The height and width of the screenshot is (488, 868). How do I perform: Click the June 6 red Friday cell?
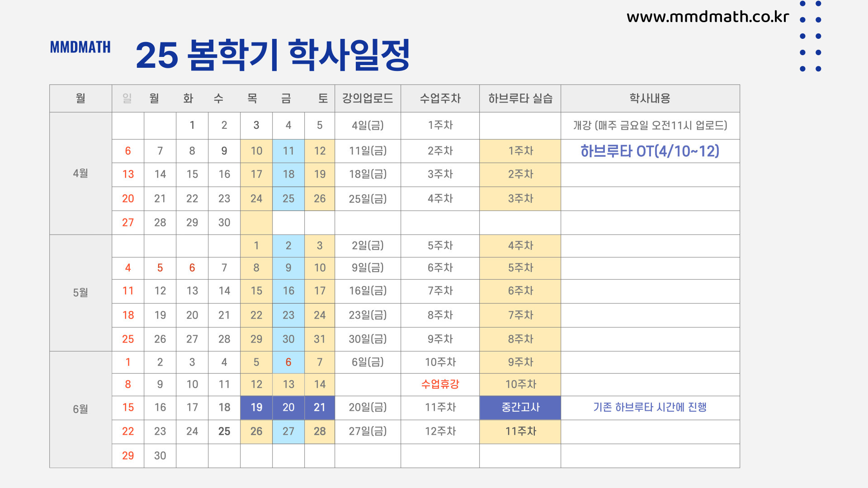coord(288,362)
